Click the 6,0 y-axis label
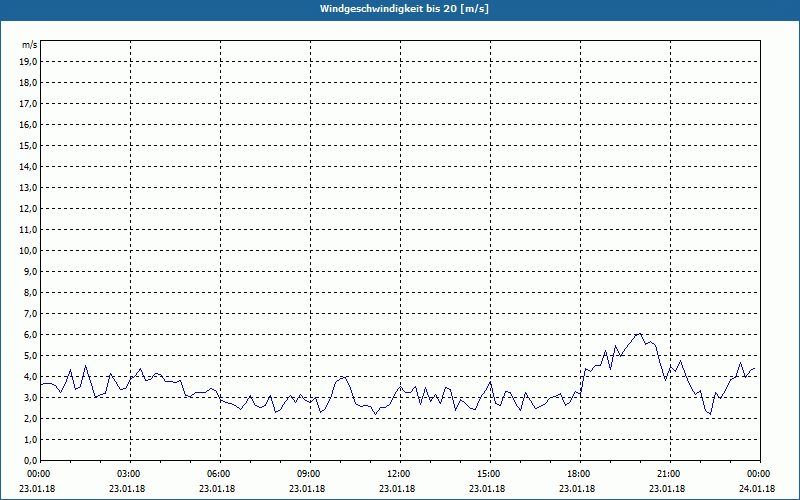Image resolution: width=800 pixels, height=500 pixels. point(30,335)
